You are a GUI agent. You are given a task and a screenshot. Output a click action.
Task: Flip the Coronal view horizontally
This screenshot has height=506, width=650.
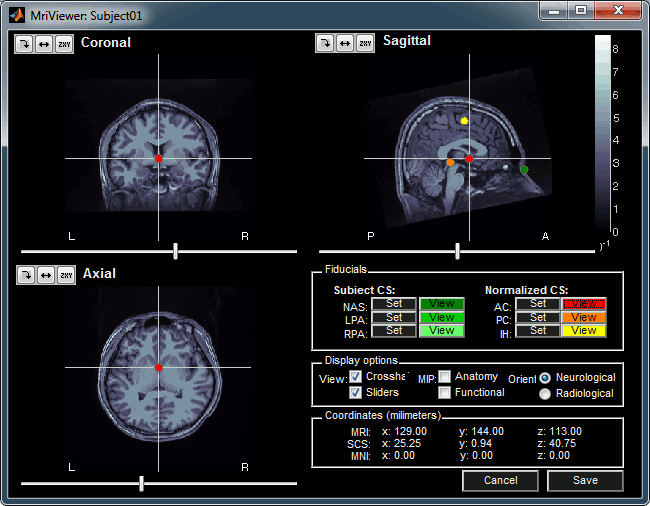pyautogui.click(x=45, y=44)
